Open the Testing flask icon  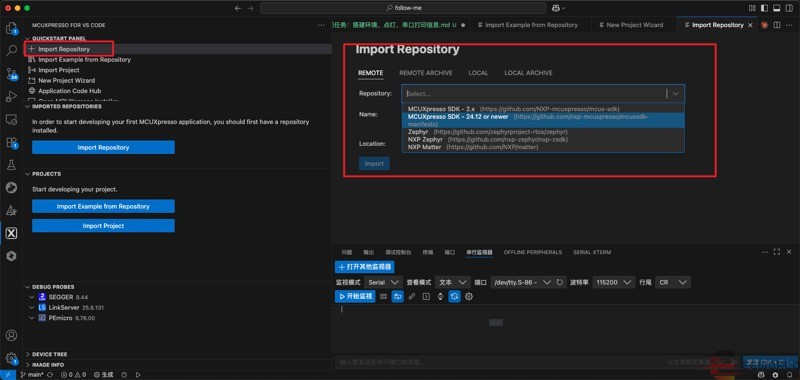click(x=11, y=165)
